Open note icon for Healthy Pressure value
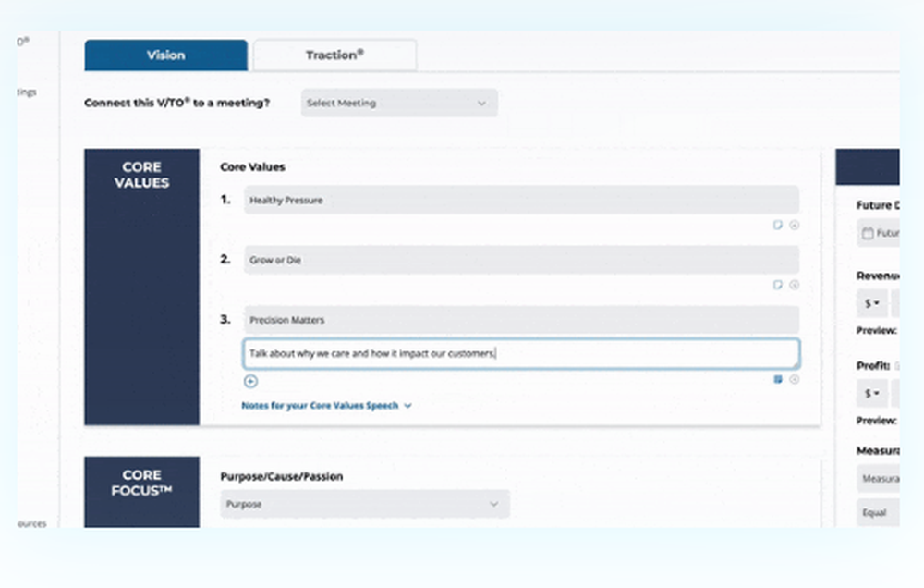The width and height of the screenshot is (924, 588). click(x=778, y=225)
